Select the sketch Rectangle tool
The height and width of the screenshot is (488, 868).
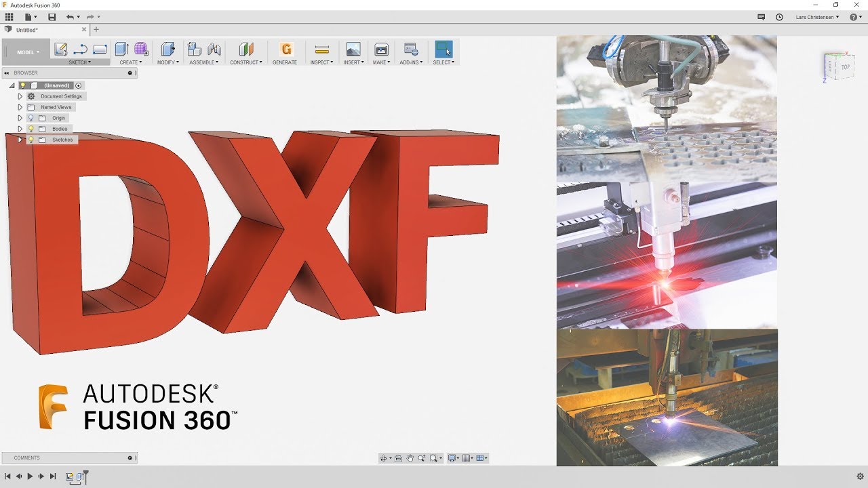pyautogui.click(x=100, y=49)
